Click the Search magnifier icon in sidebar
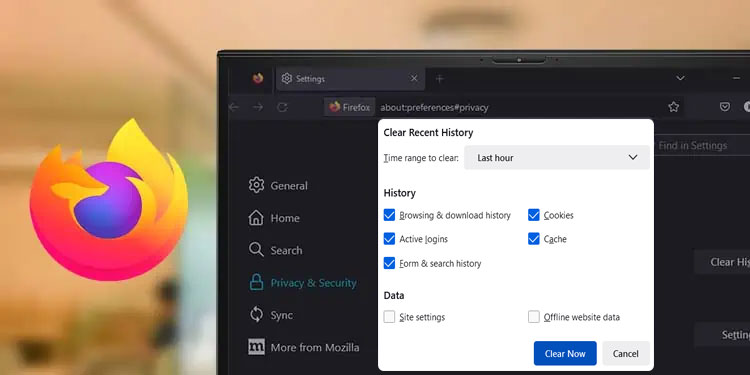750x375 pixels. [256, 250]
